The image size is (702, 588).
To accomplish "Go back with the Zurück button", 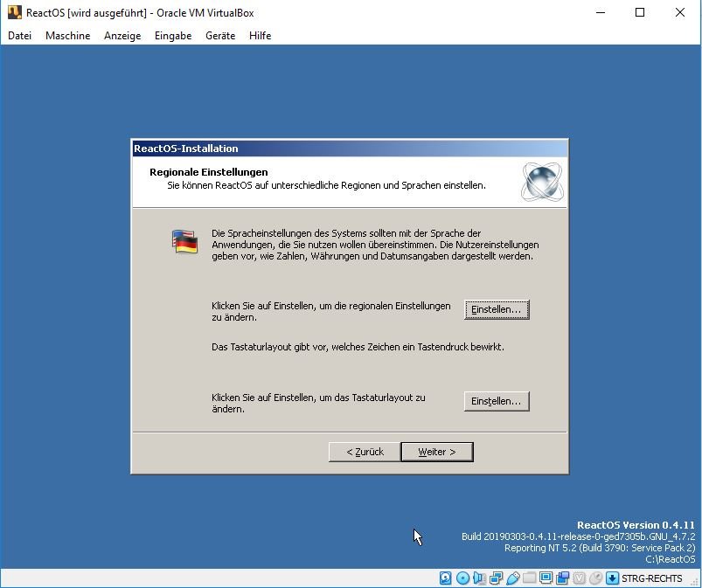I will coord(365,452).
